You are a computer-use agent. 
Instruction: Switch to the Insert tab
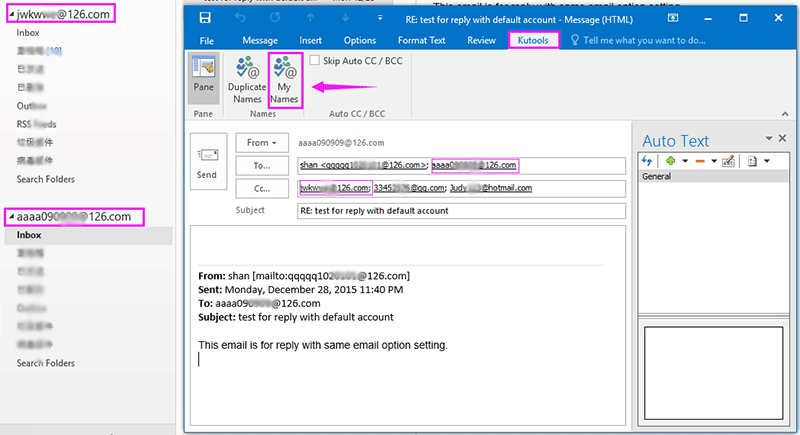click(310, 40)
